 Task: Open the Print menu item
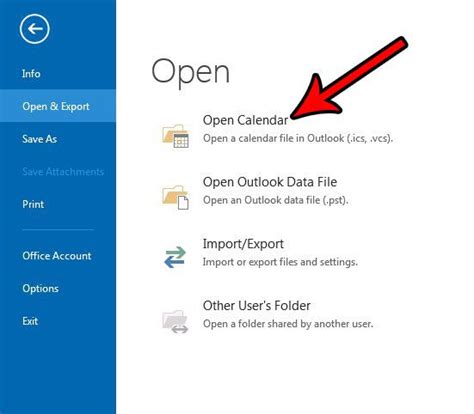[33, 204]
